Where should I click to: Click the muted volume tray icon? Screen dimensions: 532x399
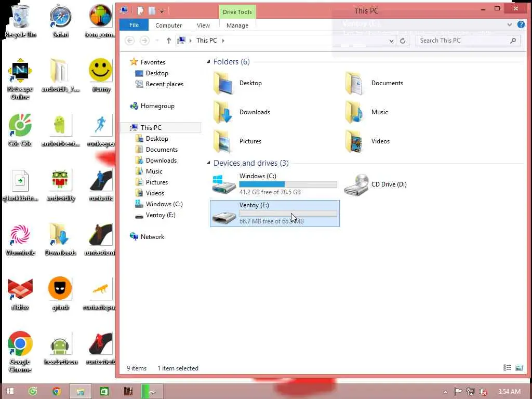pyautogui.click(x=483, y=392)
